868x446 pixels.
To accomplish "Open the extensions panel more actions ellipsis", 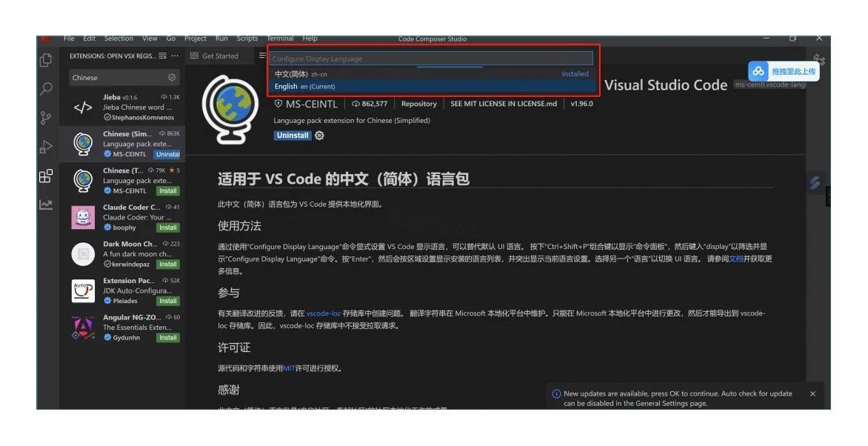I will 176,56.
